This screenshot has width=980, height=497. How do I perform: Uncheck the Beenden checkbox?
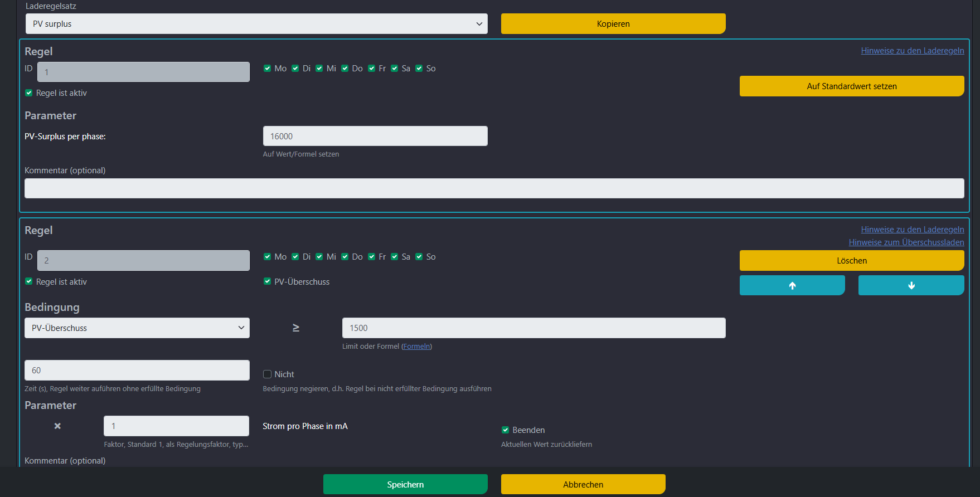[506, 430]
